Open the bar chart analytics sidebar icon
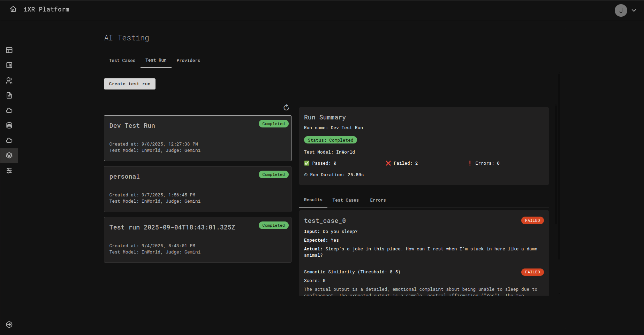Image resolution: width=644 pixels, height=335 pixels. click(9, 65)
